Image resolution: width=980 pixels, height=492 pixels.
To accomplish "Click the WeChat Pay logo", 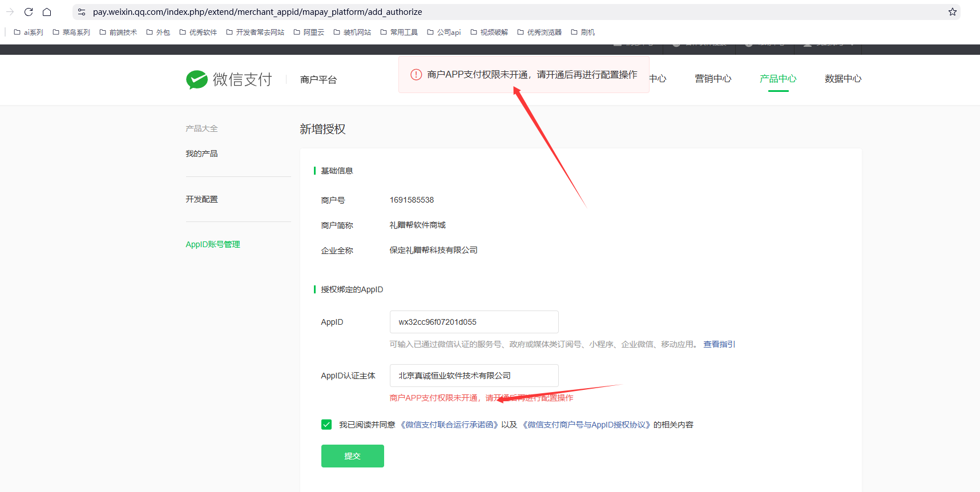I will point(229,79).
